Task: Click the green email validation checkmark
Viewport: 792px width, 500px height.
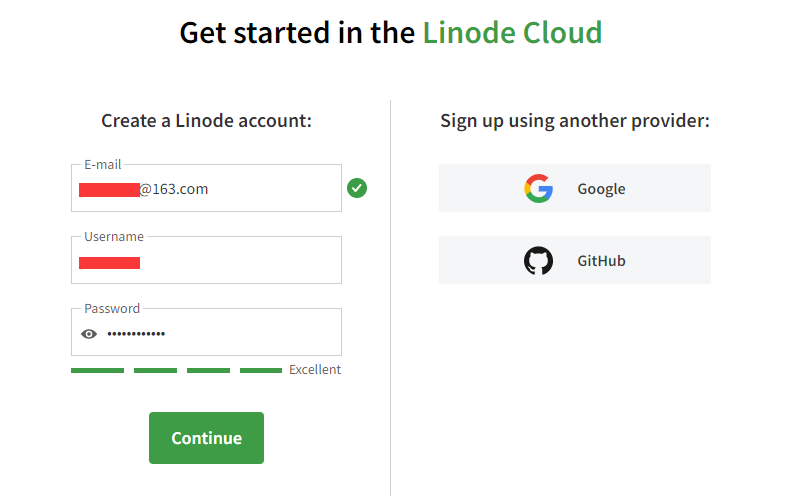Action: point(357,188)
